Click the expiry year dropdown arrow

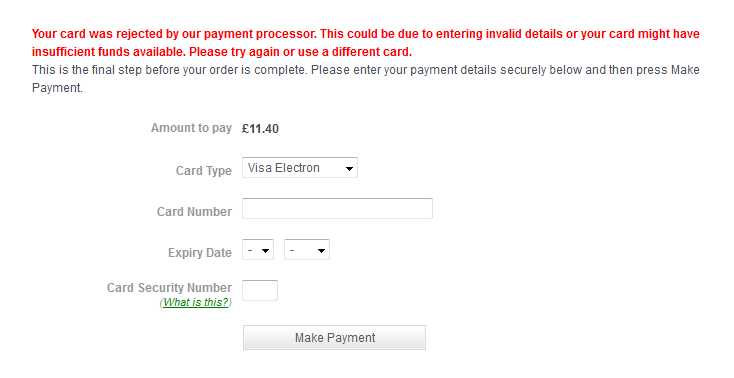click(x=321, y=251)
